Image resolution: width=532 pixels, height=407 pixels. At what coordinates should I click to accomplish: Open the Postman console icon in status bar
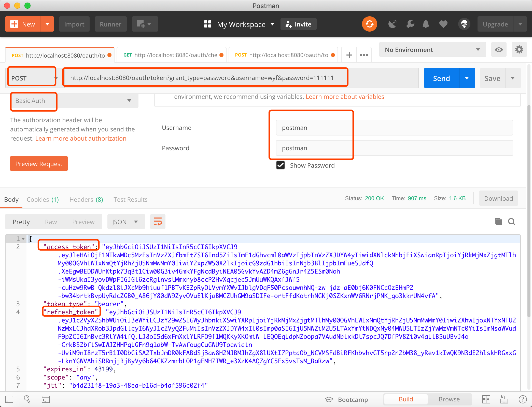pos(46,399)
